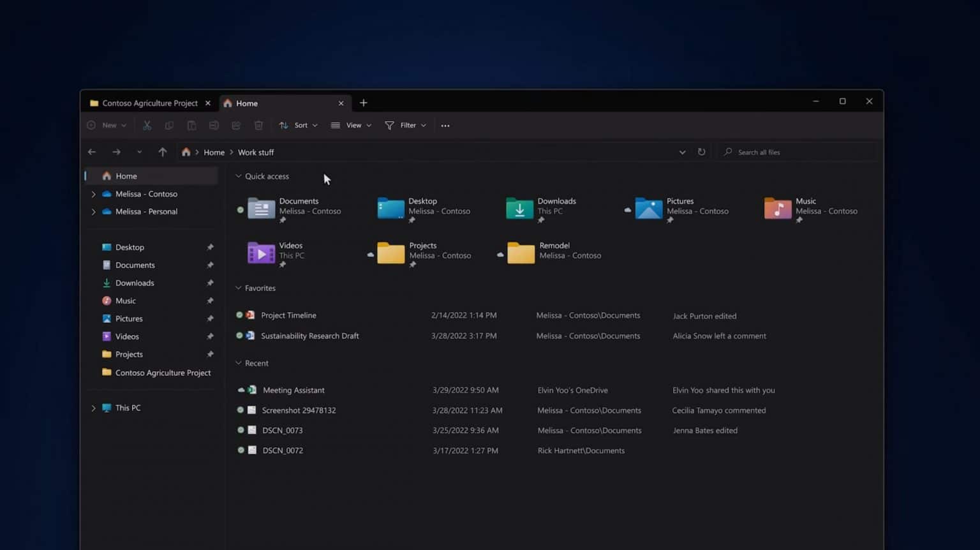This screenshot has width=980, height=550.
Task: Click the up arrow navigation icon
Action: tap(163, 152)
